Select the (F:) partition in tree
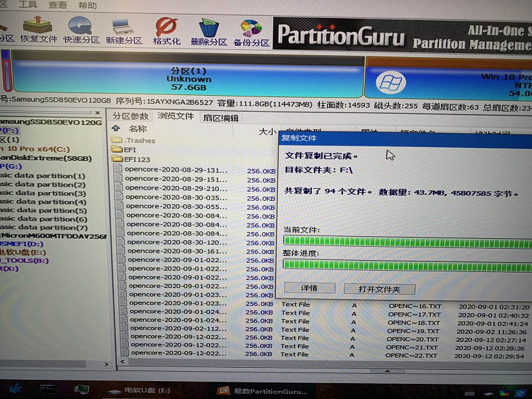Viewport: 532px width, 399px height. tap(9, 130)
